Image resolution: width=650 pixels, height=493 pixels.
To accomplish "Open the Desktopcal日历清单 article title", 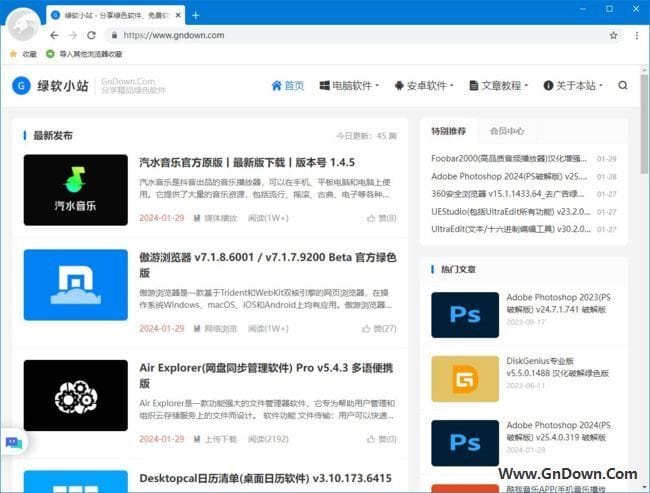I will click(265, 478).
